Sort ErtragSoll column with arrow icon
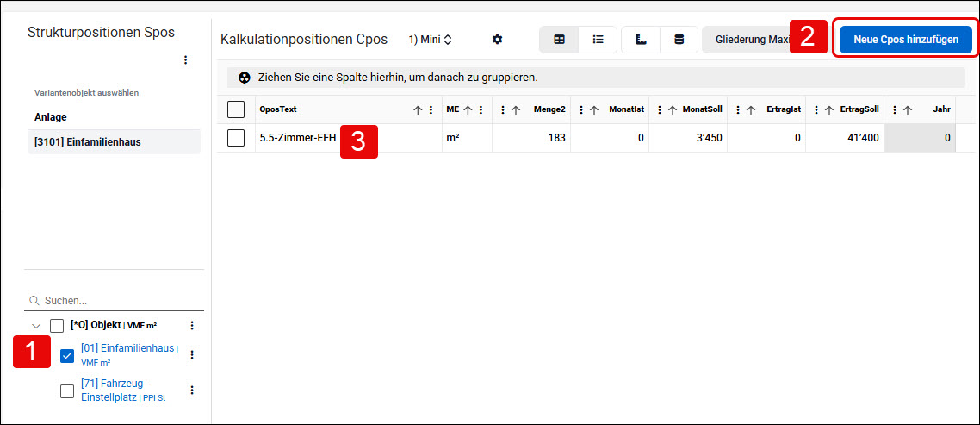 click(x=828, y=109)
